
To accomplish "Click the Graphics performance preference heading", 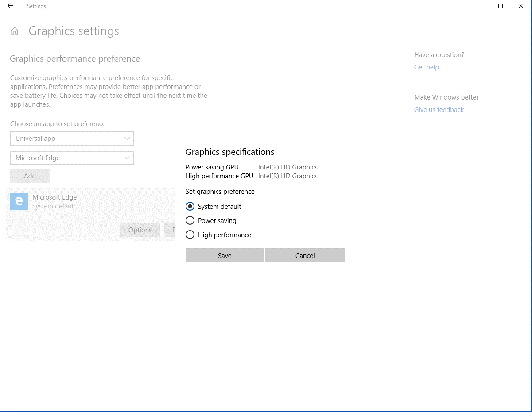I will coord(75,59).
